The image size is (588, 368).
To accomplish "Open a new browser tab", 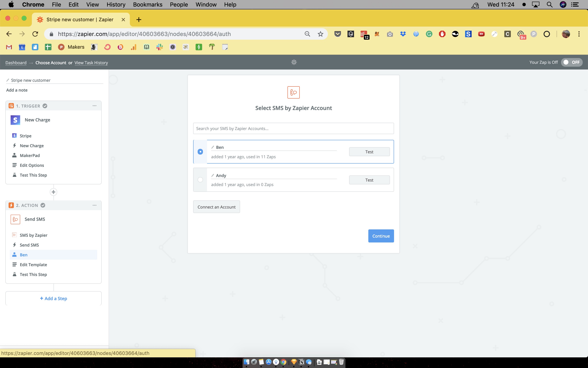I will tap(139, 19).
